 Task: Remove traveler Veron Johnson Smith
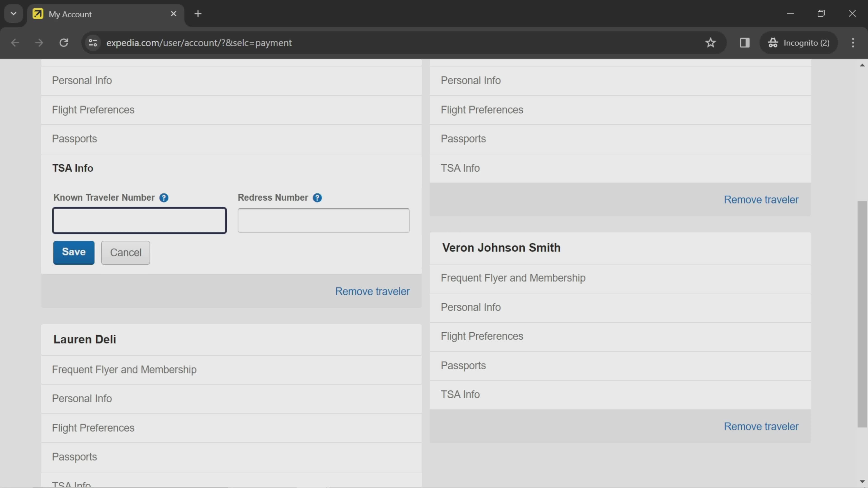[x=761, y=427]
